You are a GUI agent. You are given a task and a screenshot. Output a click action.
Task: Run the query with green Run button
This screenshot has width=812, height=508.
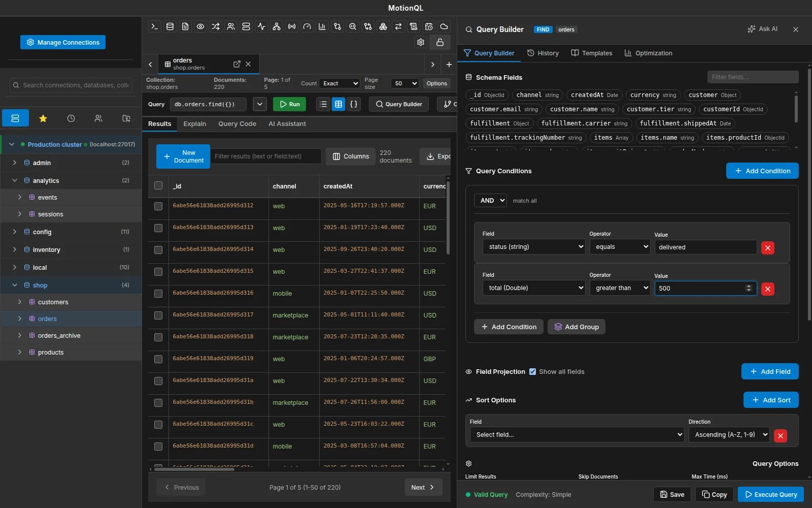coord(289,104)
